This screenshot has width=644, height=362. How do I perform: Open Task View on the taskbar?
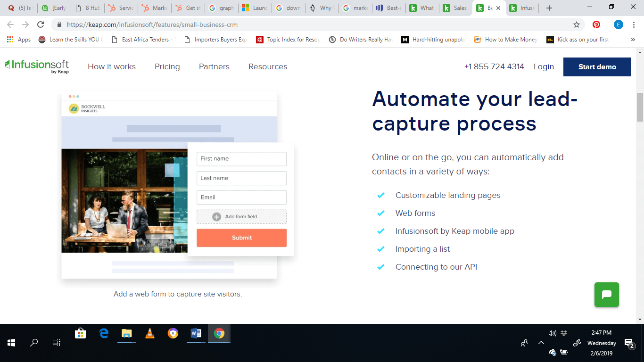tap(57, 343)
